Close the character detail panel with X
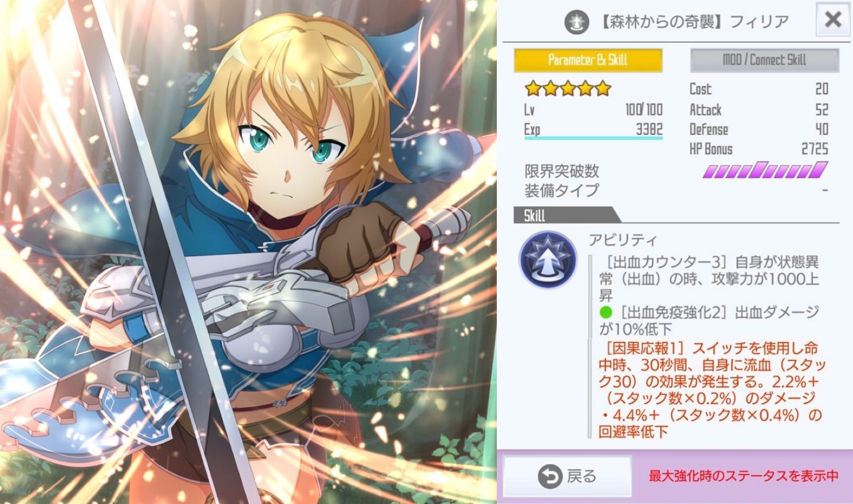Viewport: 853px width, 504px height. coord(833,19)
